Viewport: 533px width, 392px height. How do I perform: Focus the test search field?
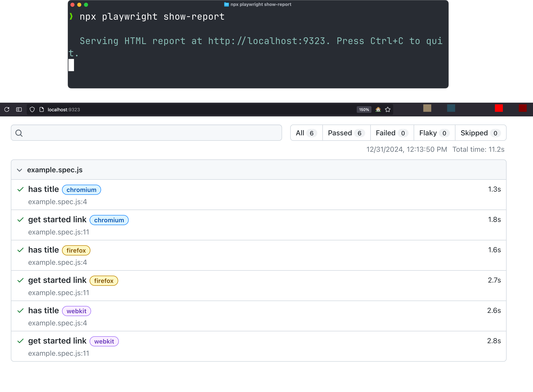tap(146, 133)
